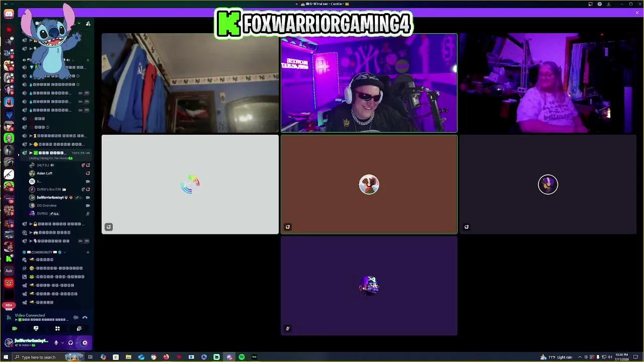The height and width of the screenshot is (362, 644).
Task: Open FoxWarriorGaming4 user panel avatar
Action: [9, 343]
